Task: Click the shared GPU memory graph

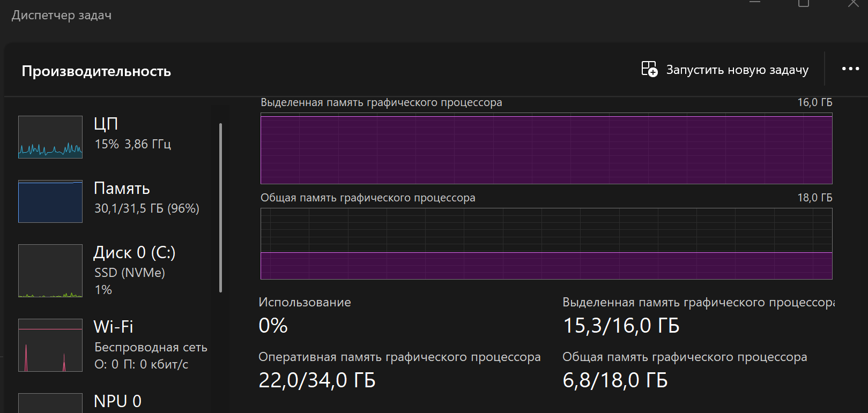Action: pos(546,244)
